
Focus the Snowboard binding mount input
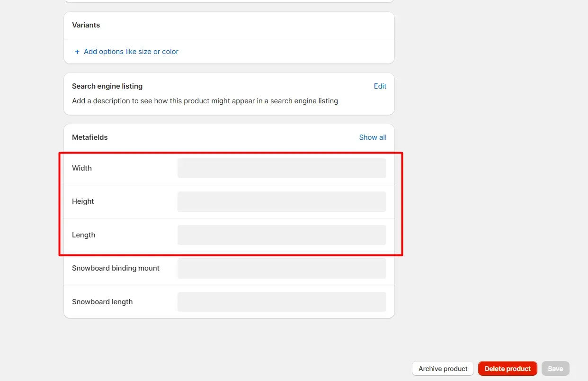[x=282, y=268]
